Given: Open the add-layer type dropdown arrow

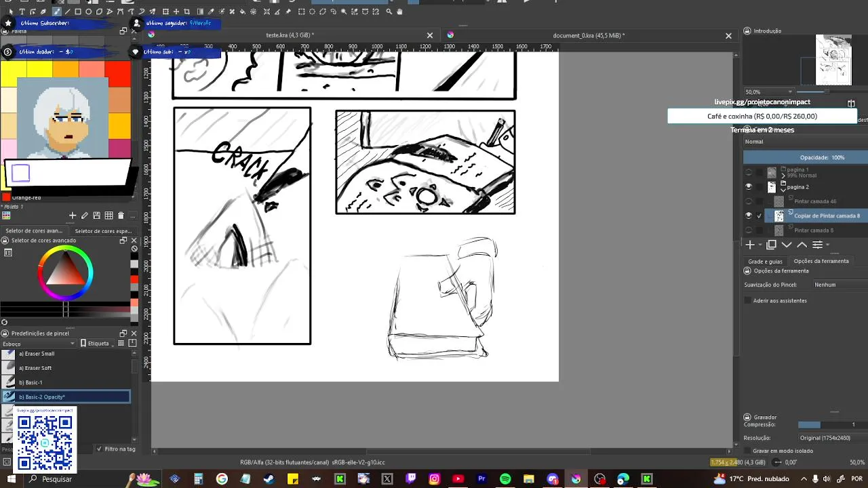Looking at the screenshot, I should pos(760,245).
